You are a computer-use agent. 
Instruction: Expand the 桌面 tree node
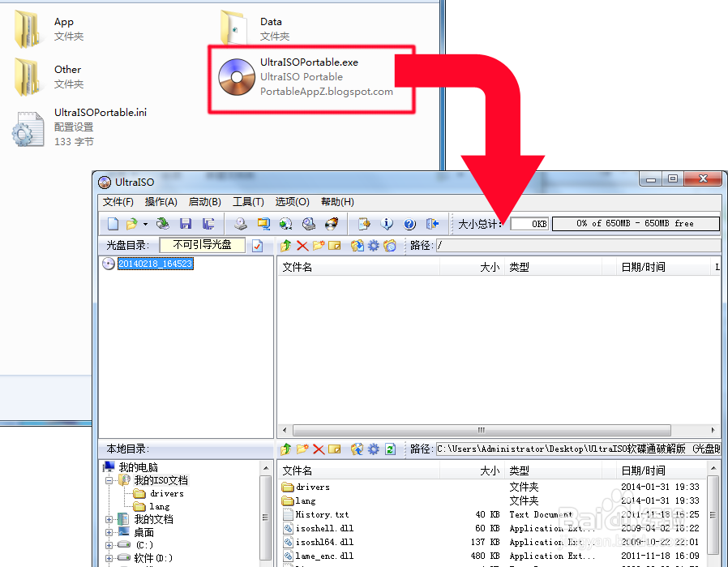[x=109, y=532]
